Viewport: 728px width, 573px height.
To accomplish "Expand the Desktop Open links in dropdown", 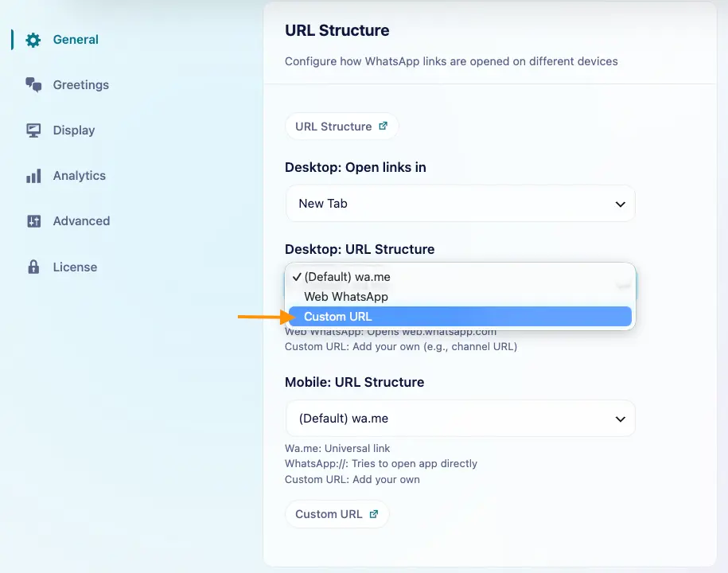I will [461, 204].
